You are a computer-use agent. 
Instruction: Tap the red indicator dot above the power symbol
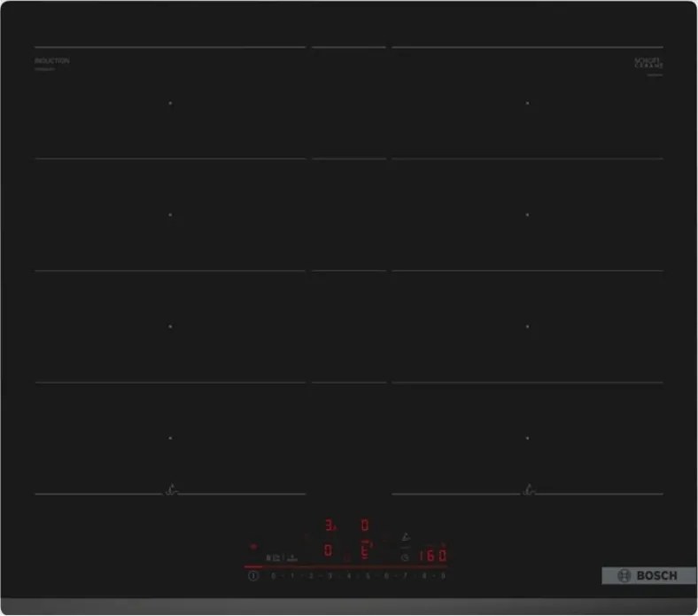[x=253, y=546]
